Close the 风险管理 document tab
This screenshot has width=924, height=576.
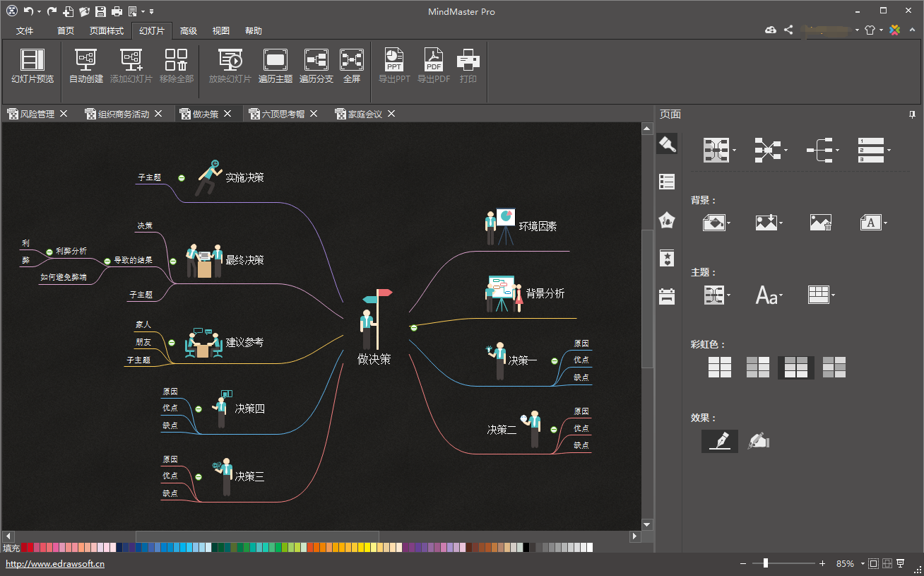pos(64,114)
